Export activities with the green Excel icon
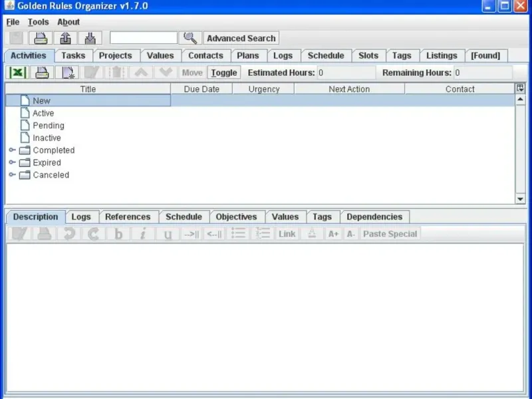Viewport: 532px width, 399px height. (17, 72)
